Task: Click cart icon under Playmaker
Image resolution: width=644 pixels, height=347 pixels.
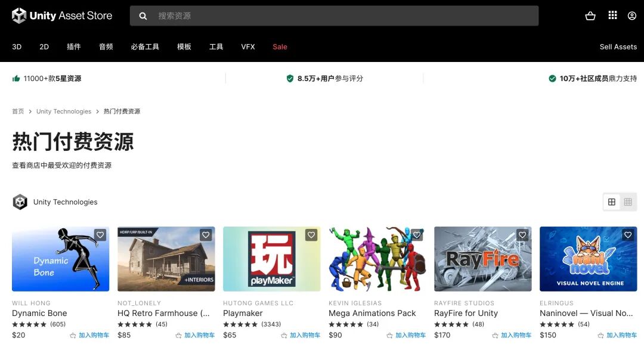Action: 284,336
